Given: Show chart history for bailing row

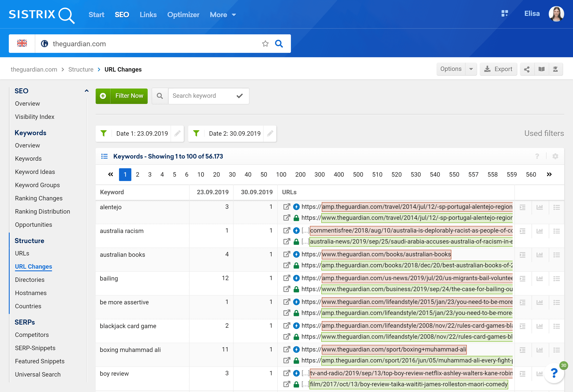Looking at the screenshot, I should (x=540, y=279).
